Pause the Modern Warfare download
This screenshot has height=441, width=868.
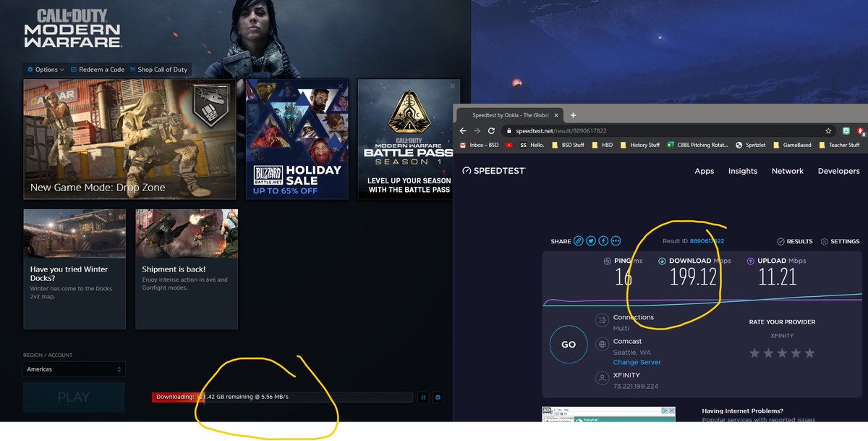(423, 397)
